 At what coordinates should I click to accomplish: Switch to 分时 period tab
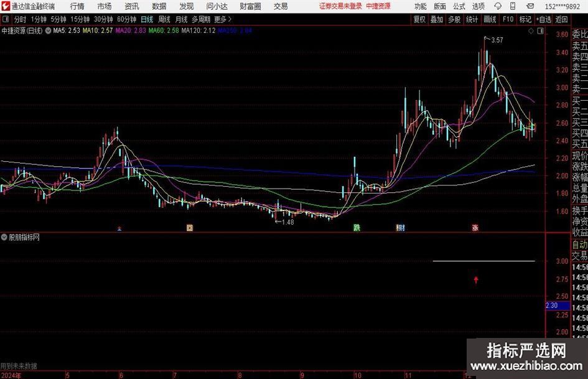21,19
